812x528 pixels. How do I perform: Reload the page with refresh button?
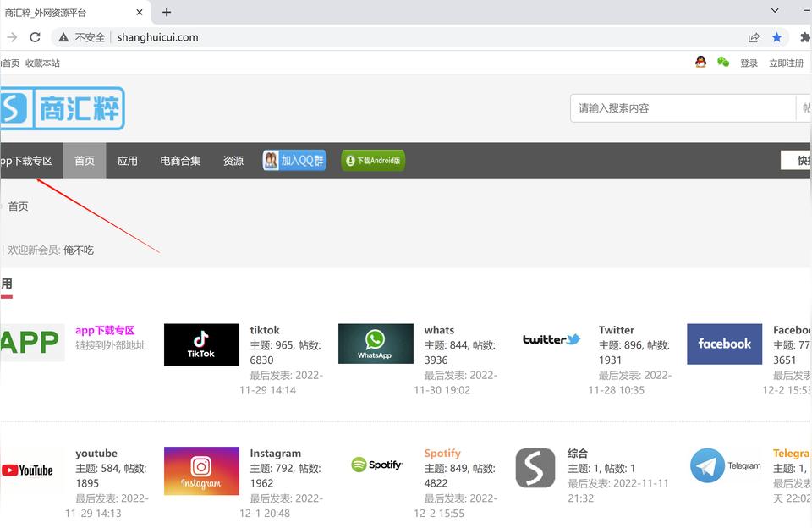click(35, 37)
